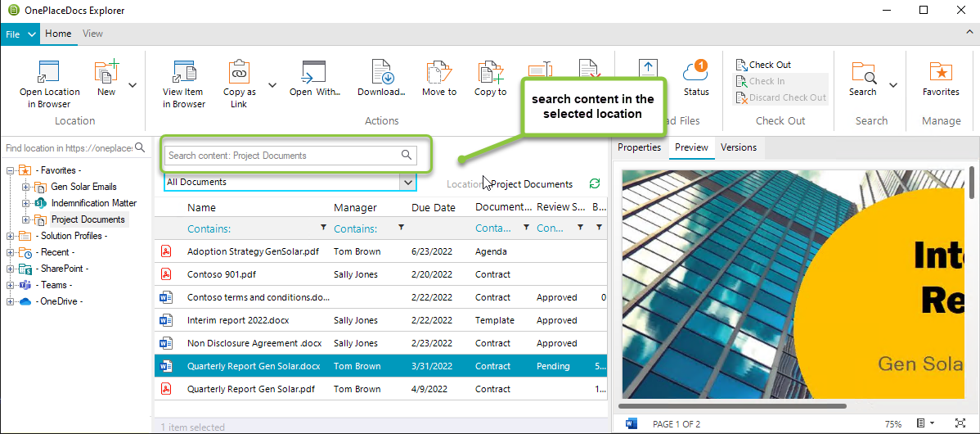Click the Check In command
The image size is (980, 434).
coord(760,81)
